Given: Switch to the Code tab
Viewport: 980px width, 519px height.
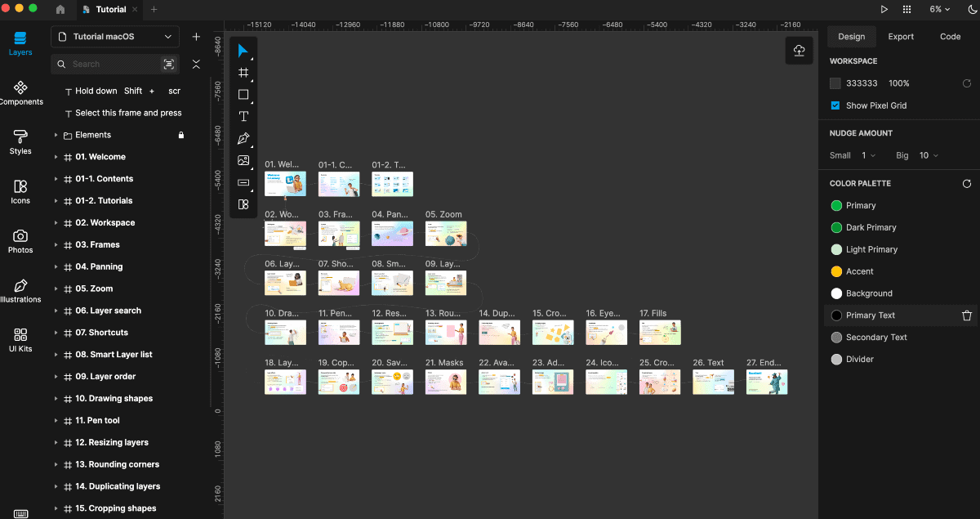Looking at the screenshot, I should click(x=950, y=37).
